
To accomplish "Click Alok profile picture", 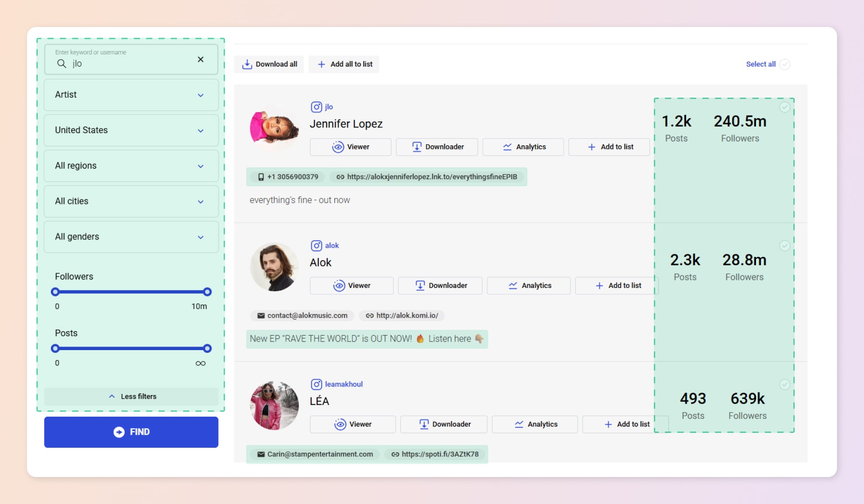I will (274, 267).
